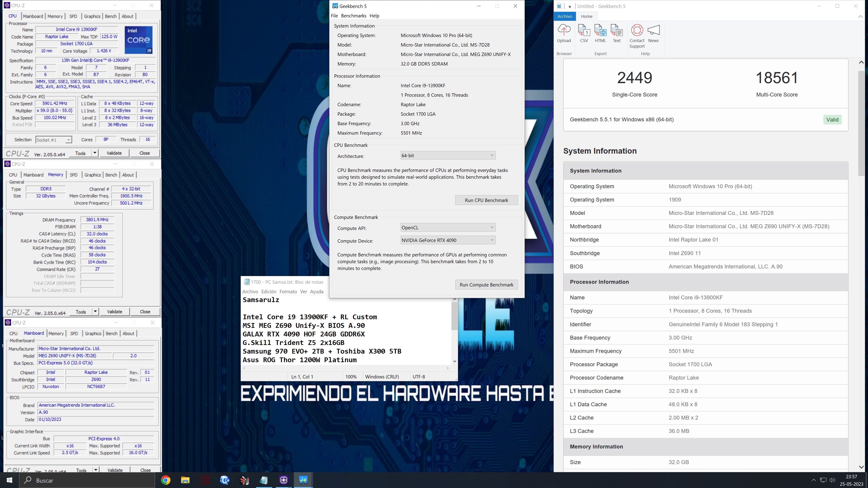Open Google Chrome from the taskbar
The image size is (868, 488).
pos(165,480)
